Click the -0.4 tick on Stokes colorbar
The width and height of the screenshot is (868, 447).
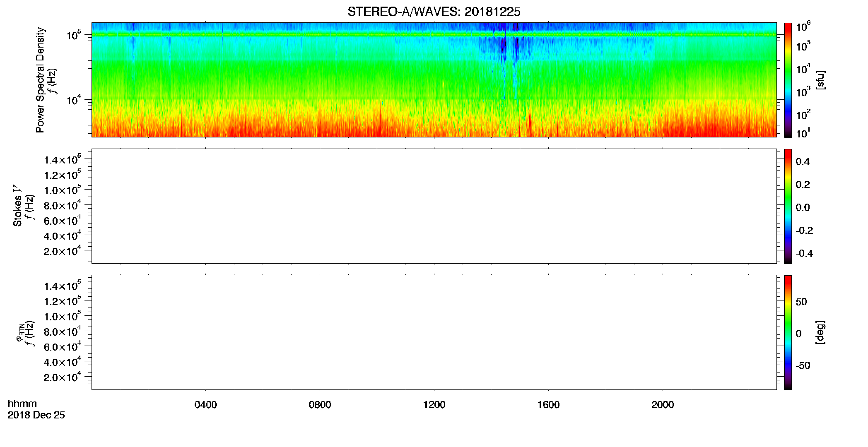804,254
